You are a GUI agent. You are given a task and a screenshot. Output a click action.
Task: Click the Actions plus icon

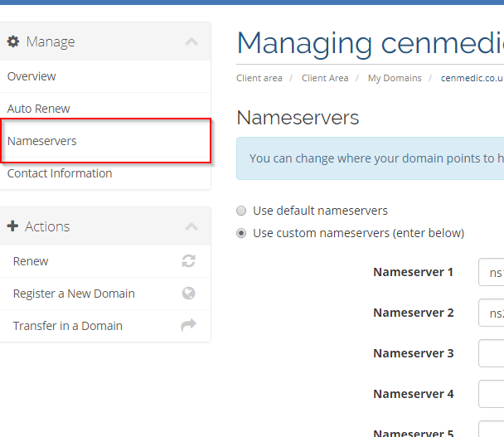point(12,226)
